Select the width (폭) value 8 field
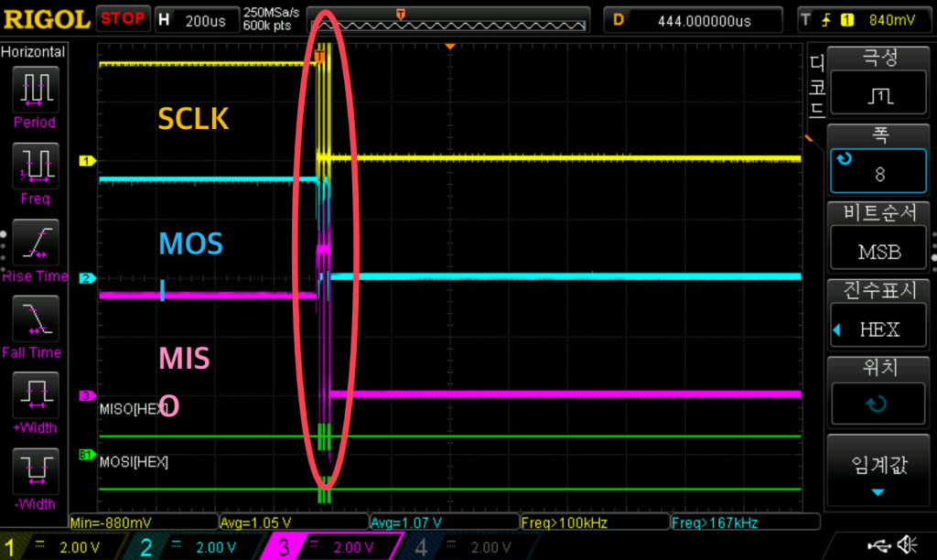This screenshot has height=560, width=937. pyautogui.click(x=878, y=171)
